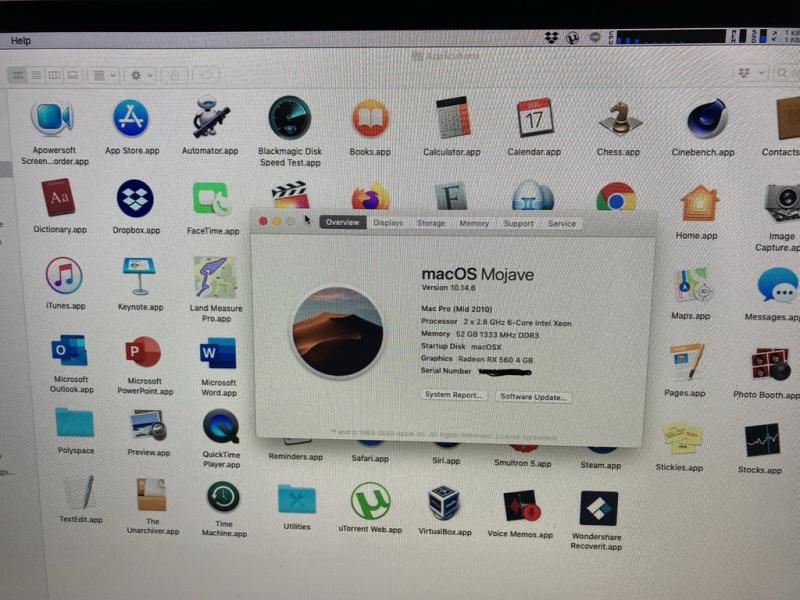Open QuickTime Player.app icon
Screen dimensions: 800x600
(221, 427)
